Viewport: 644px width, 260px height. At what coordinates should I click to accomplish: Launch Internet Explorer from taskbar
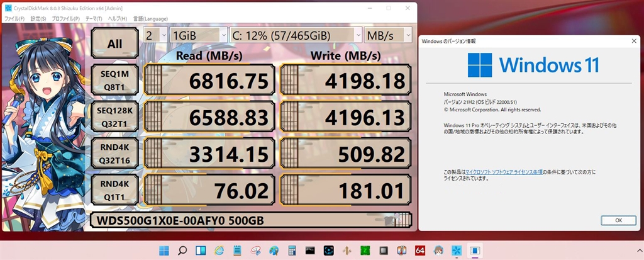219,250
